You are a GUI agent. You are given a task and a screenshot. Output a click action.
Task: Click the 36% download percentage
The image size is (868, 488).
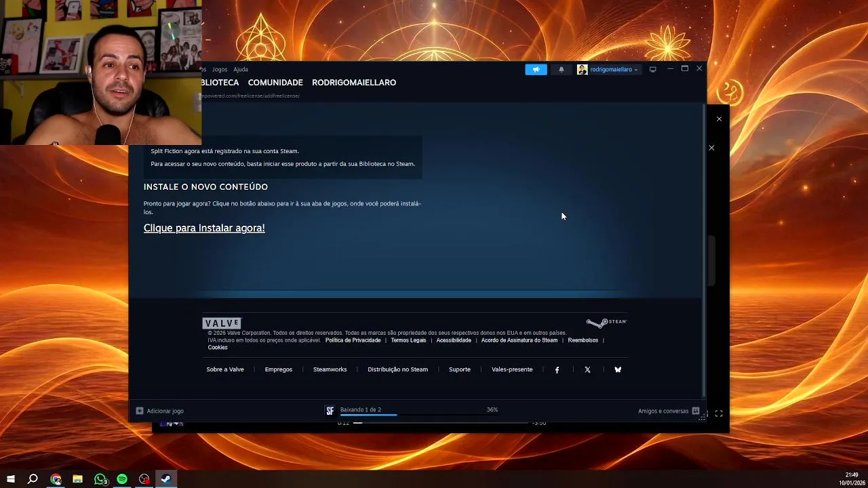[492, 409]
